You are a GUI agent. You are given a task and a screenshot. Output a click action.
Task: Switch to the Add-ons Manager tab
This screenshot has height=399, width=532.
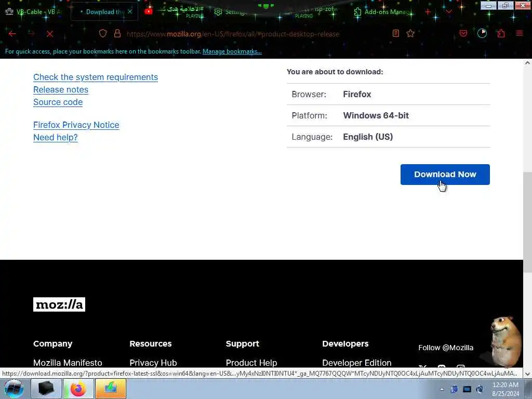coord(383,12)
